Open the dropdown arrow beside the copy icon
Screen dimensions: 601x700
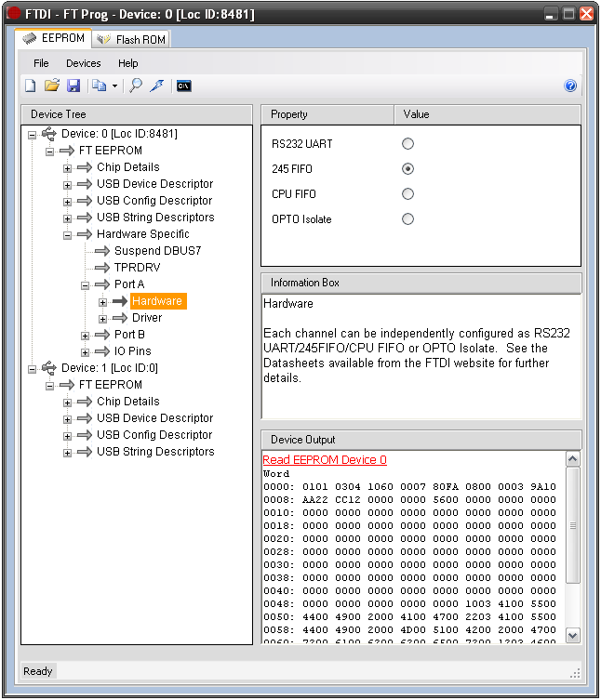tap(114, 86)
